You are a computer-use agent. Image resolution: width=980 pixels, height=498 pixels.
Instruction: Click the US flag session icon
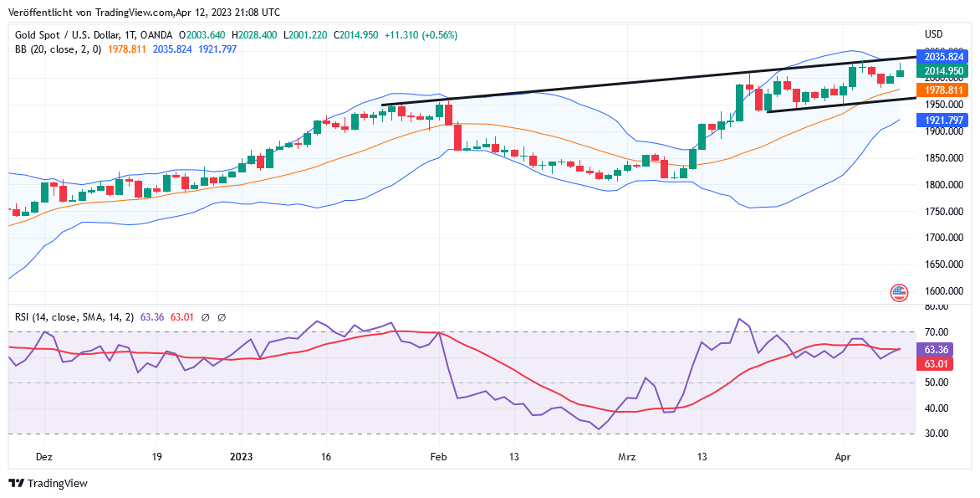coord(900,292)
